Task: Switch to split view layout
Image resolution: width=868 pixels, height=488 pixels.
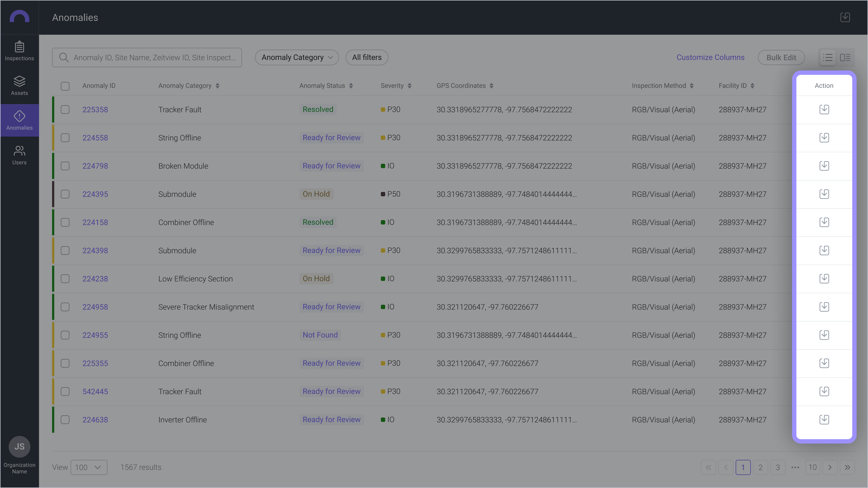Action: tap(846, 57)
